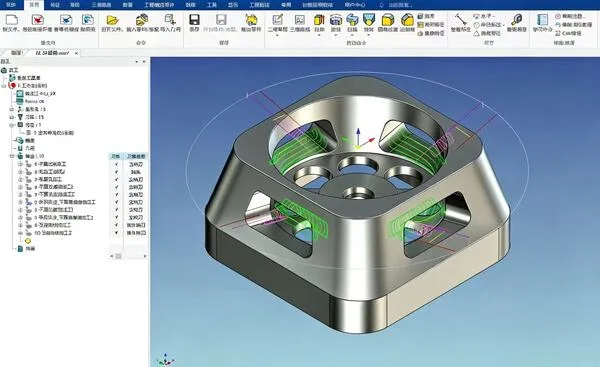Start a 2D sketch with the pencil icon
Screen dimensions: 600x367
[x=277, y=20]
